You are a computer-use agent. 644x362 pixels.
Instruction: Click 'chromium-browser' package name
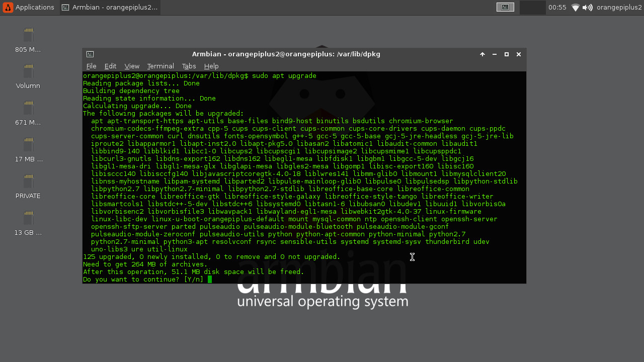pos(421,121)
